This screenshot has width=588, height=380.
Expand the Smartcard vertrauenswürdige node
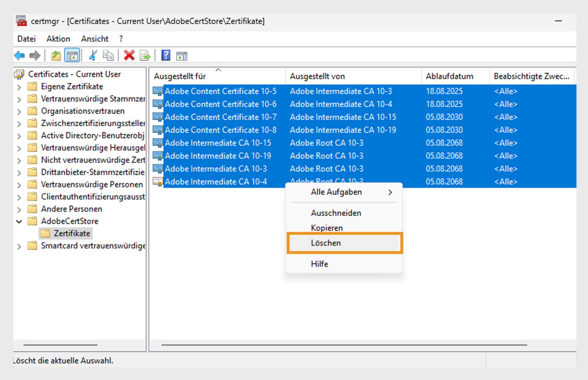(x=19, y=247)
